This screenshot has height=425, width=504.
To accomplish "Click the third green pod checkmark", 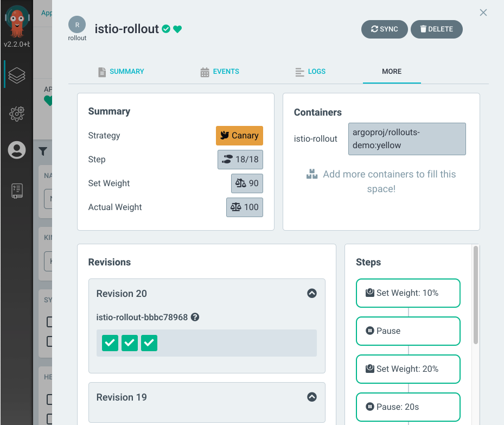I will point(149,343).
